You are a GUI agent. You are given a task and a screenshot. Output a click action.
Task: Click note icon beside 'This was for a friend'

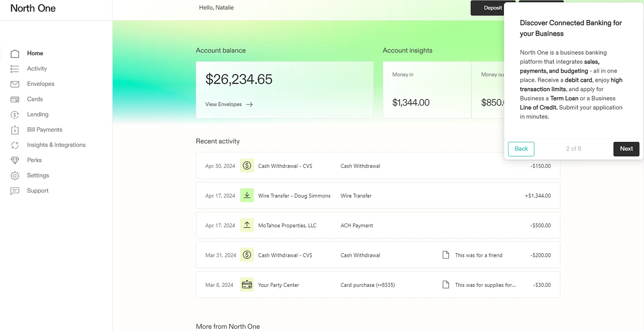446,255
